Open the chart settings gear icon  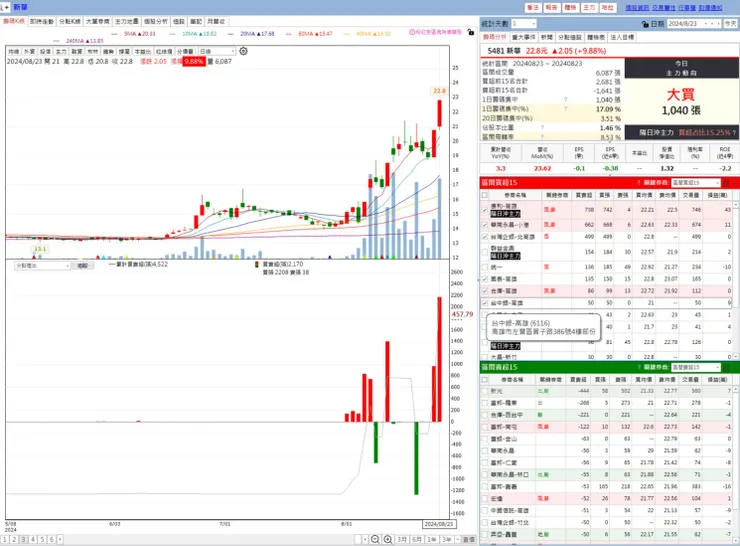pos(244,51)
